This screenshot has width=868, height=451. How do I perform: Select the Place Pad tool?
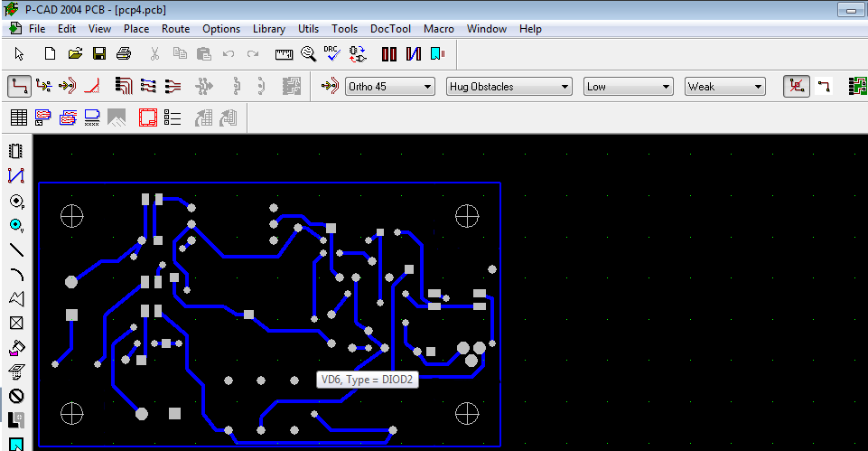[x=16, y=201]
